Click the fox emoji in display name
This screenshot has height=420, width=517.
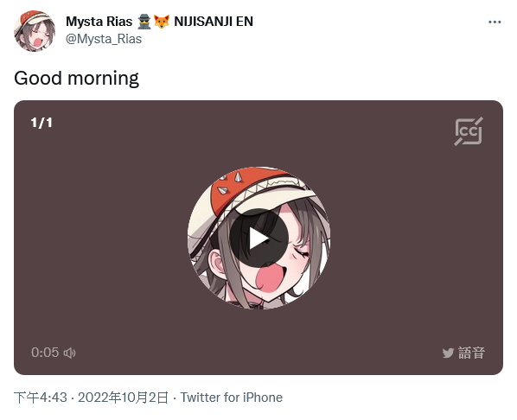pos(161,22)
